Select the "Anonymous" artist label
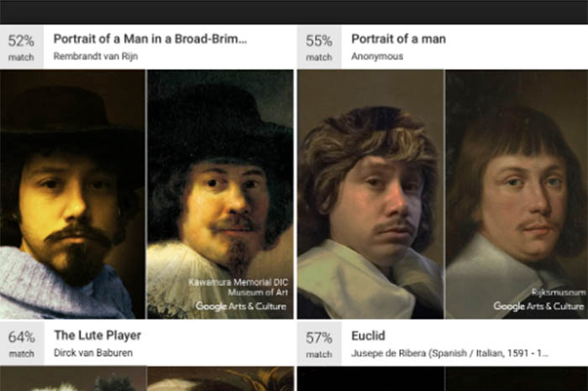Image resolution: width=588 pixels, height=391 pixels. 376,57
